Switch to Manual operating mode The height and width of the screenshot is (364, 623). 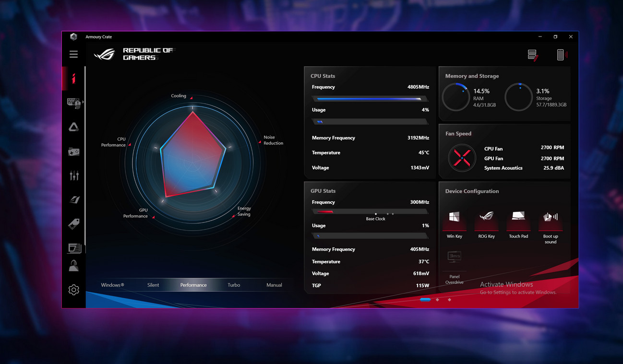(274, 285)
